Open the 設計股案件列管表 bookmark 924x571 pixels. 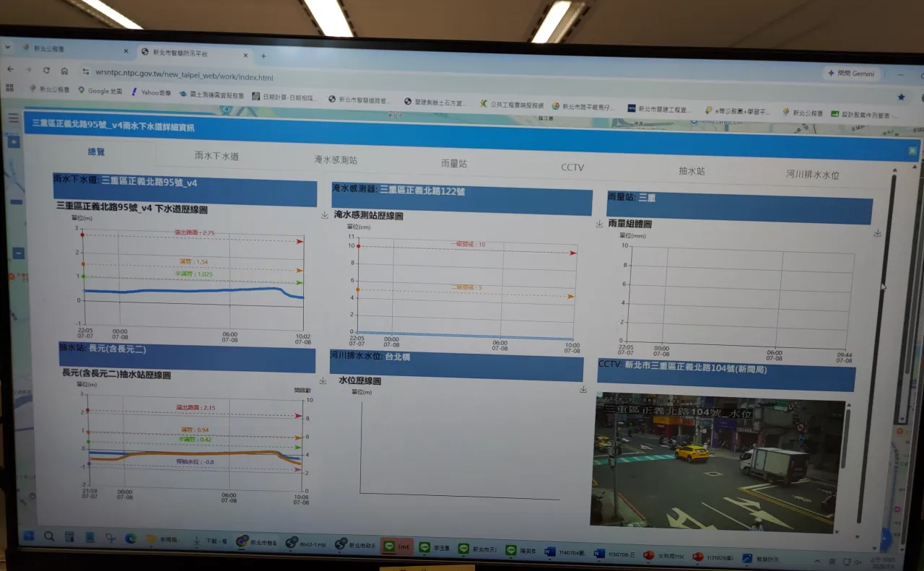coord(864,114)
